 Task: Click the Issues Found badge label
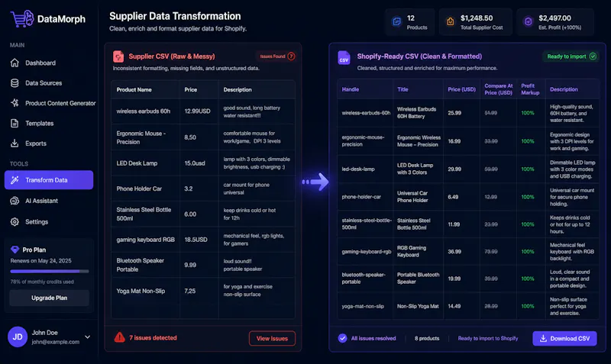[x=273, y=56]
